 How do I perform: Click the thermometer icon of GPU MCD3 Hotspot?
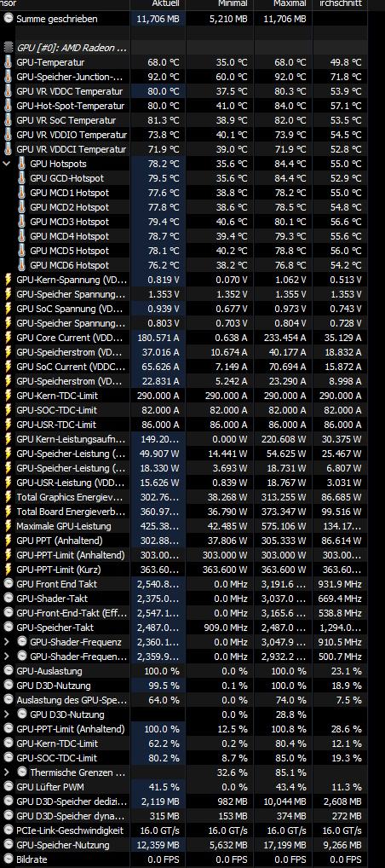point(21,222)
